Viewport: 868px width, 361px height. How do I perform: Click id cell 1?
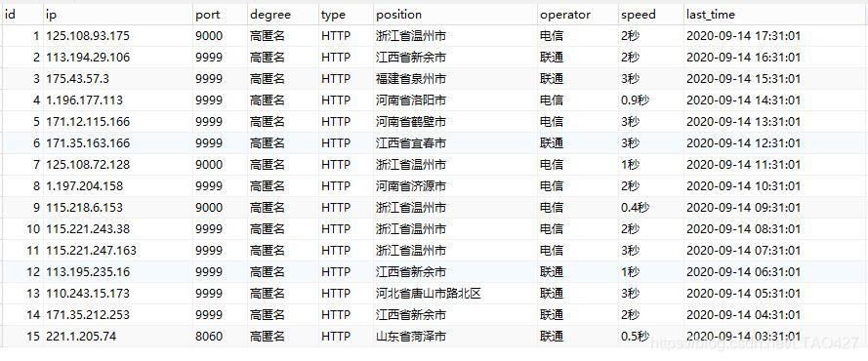(x=36, y=36)
